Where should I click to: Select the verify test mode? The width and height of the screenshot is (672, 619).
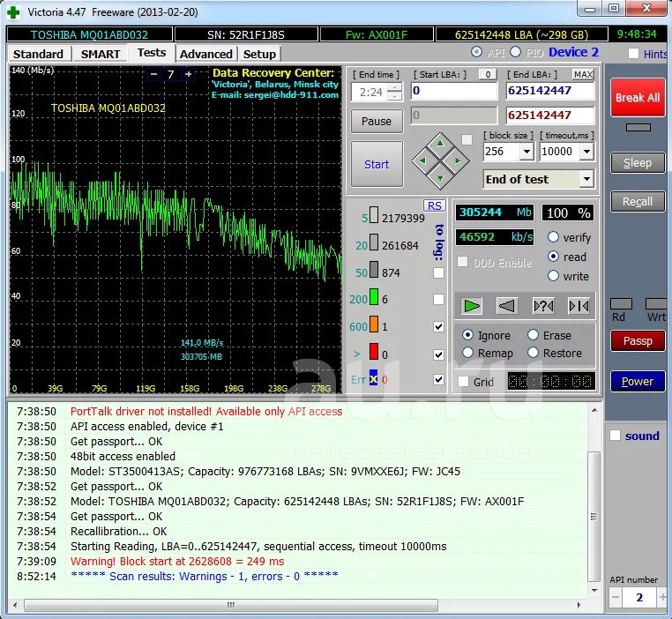[553, 237]
